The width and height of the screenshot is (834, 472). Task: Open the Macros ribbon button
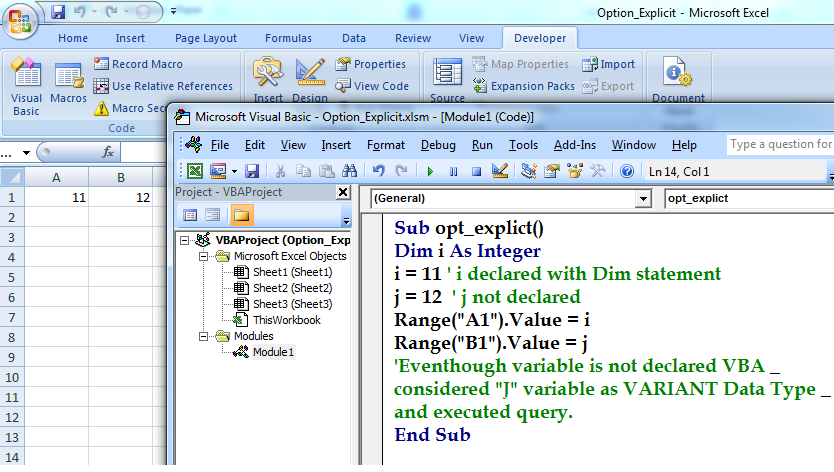point(69,83)
